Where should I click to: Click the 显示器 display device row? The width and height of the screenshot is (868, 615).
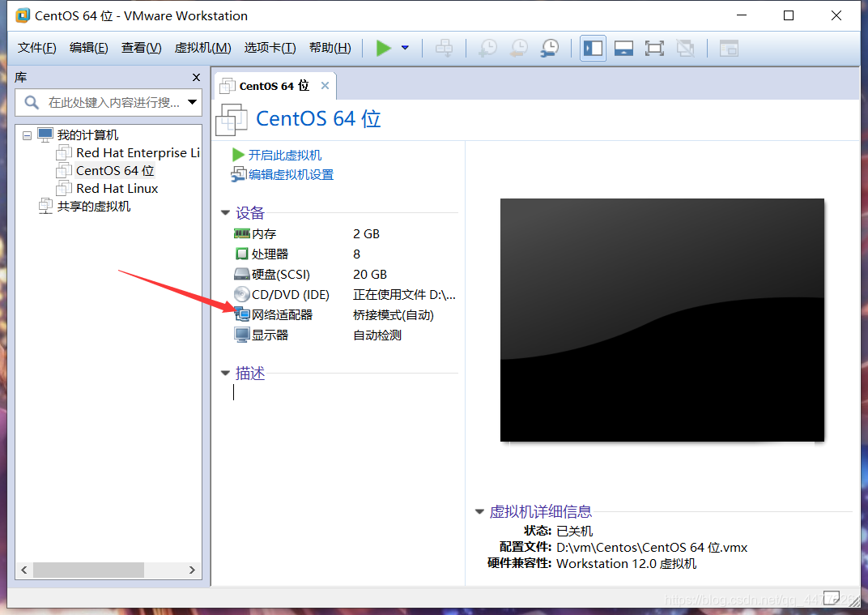coord(346,335)
